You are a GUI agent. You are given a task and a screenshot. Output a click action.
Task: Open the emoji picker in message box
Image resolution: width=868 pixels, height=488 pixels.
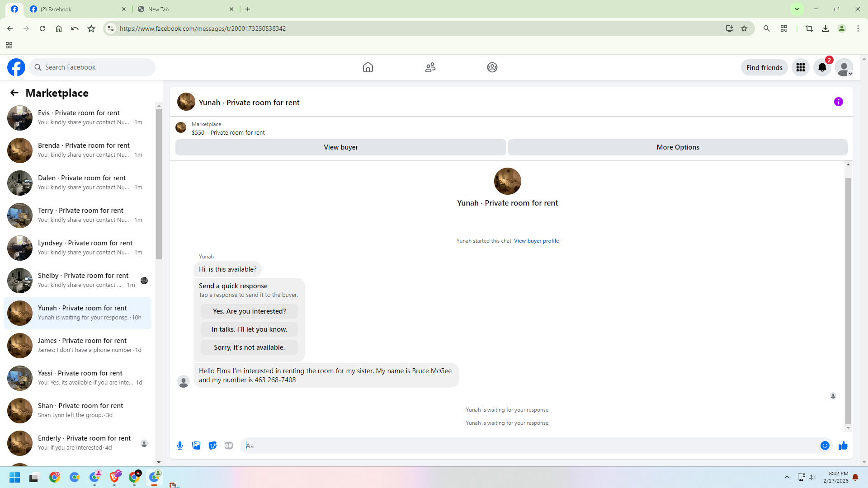point(825,446)
